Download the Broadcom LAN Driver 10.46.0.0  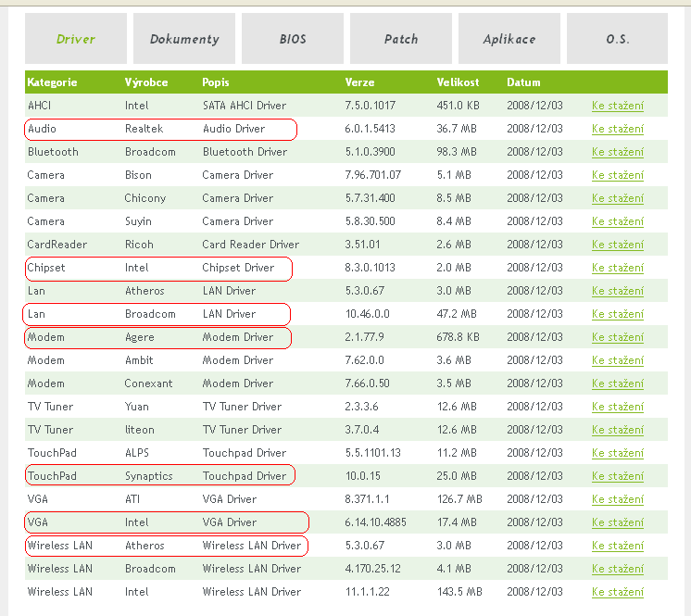tap(618, 314)
